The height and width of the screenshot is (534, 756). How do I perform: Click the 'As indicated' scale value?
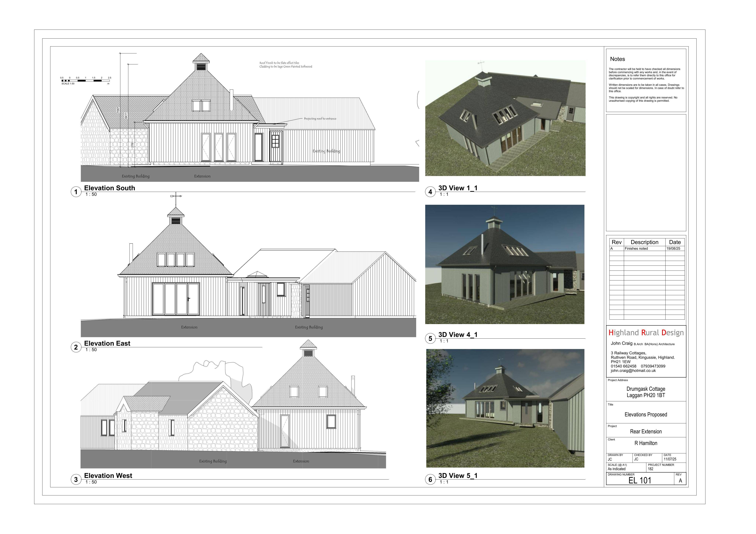coord(616,469)
